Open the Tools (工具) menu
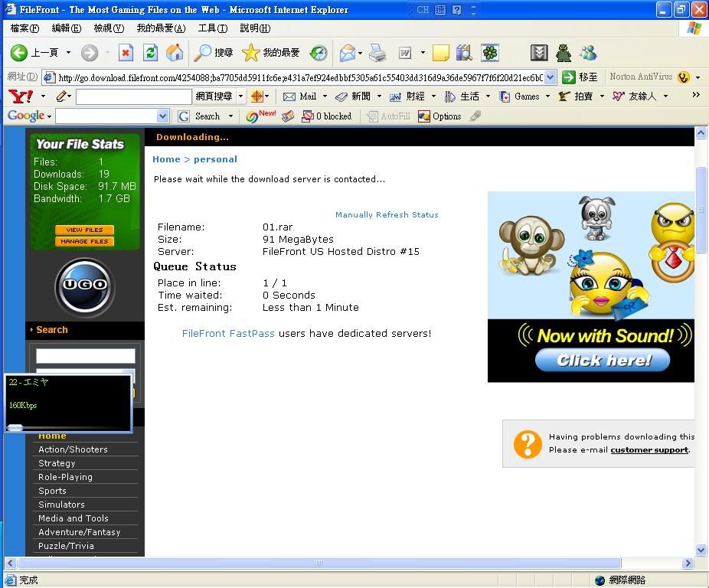 (213, 28)
